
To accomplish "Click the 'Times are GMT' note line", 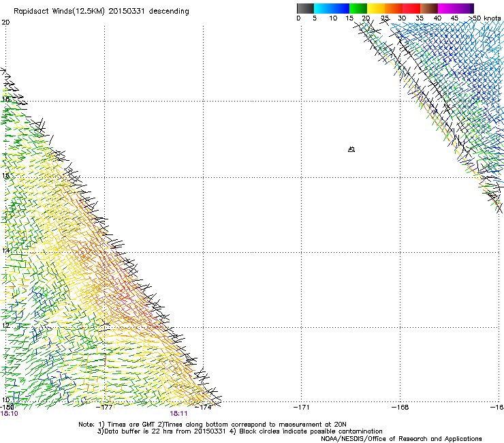I will (212, 425).
